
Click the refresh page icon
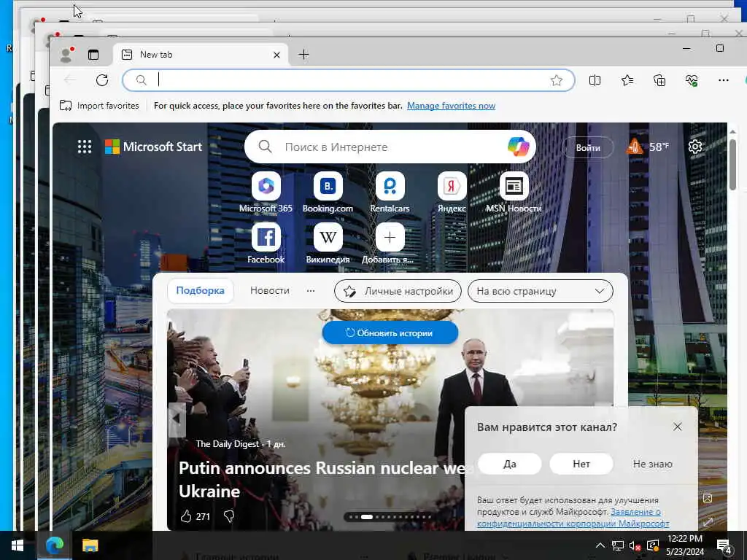coord(102,80)
